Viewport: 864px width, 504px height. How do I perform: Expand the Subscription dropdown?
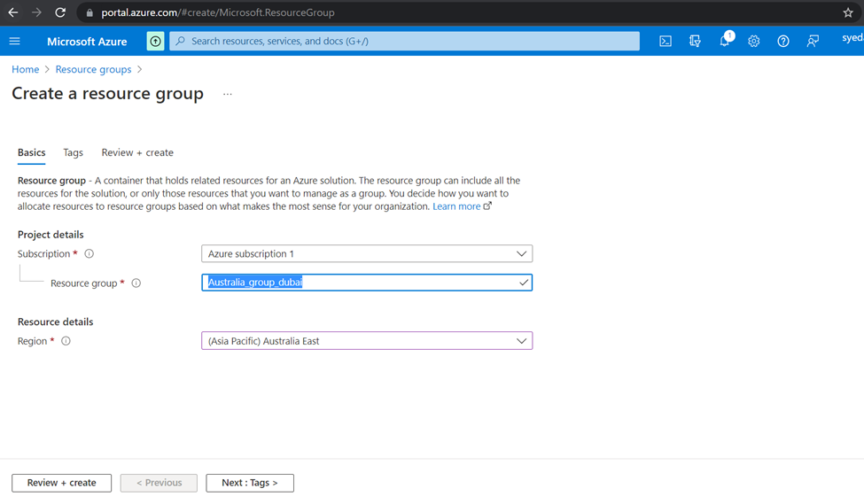click(366, 254)
